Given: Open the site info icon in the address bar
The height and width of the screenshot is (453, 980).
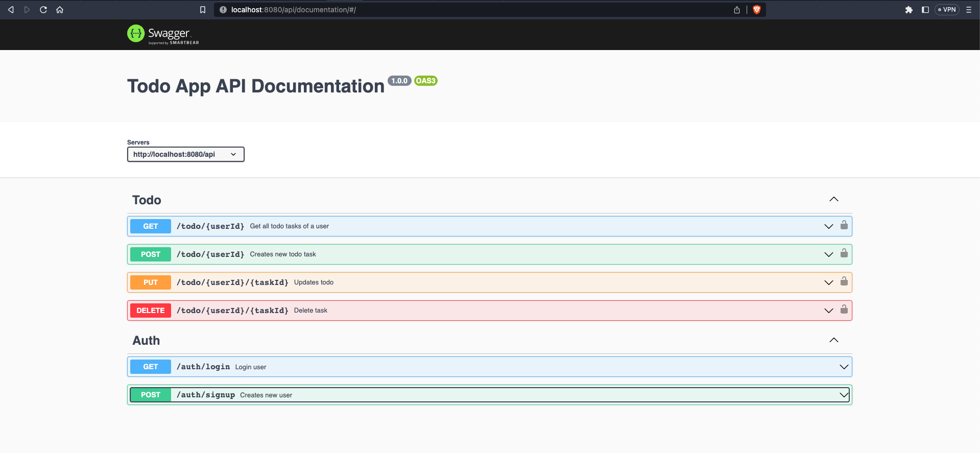Looking at the screenshot, I should [x=223, y=10].
